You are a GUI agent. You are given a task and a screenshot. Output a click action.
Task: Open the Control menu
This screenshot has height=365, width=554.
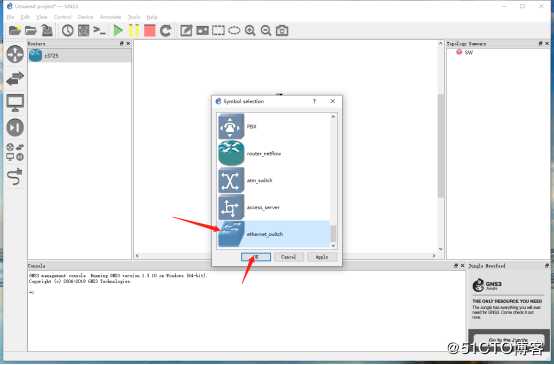coord(63,17)
